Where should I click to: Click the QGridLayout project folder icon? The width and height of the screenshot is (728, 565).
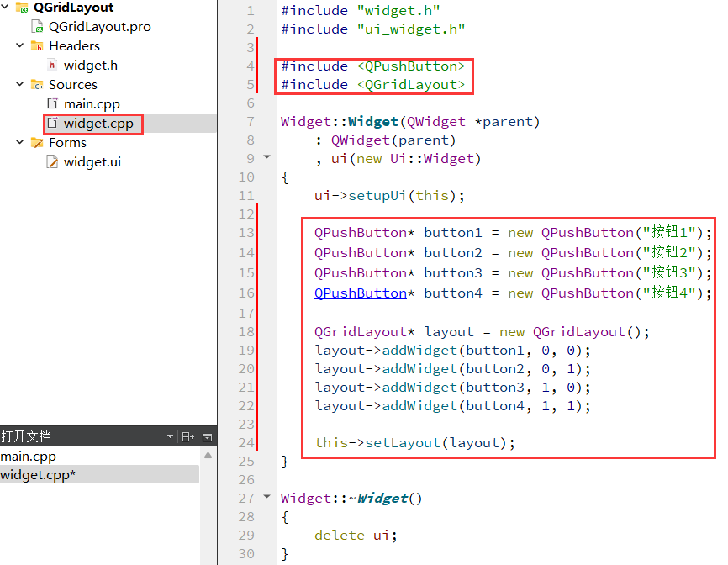pos(22,8)
